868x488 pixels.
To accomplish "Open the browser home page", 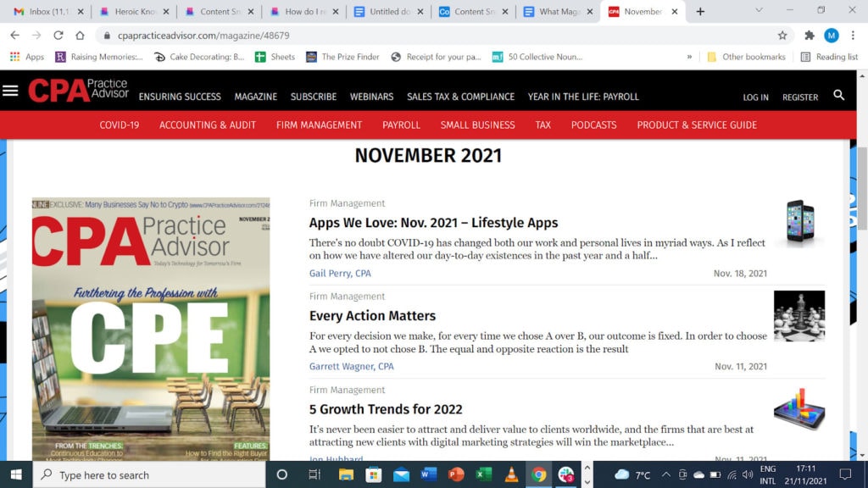I will (80, 36).
